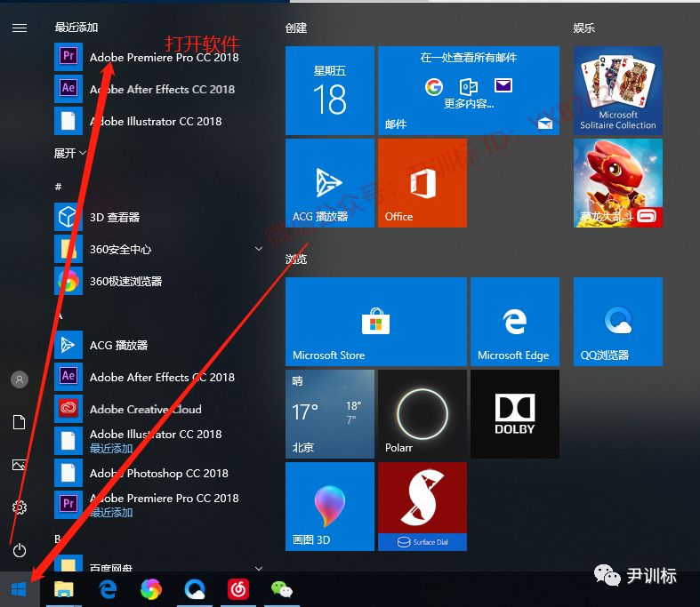Viewport: 700px width, 607px height.
Task: Open the Surface Dial sketch tile
Action: [x=422, y=507]
